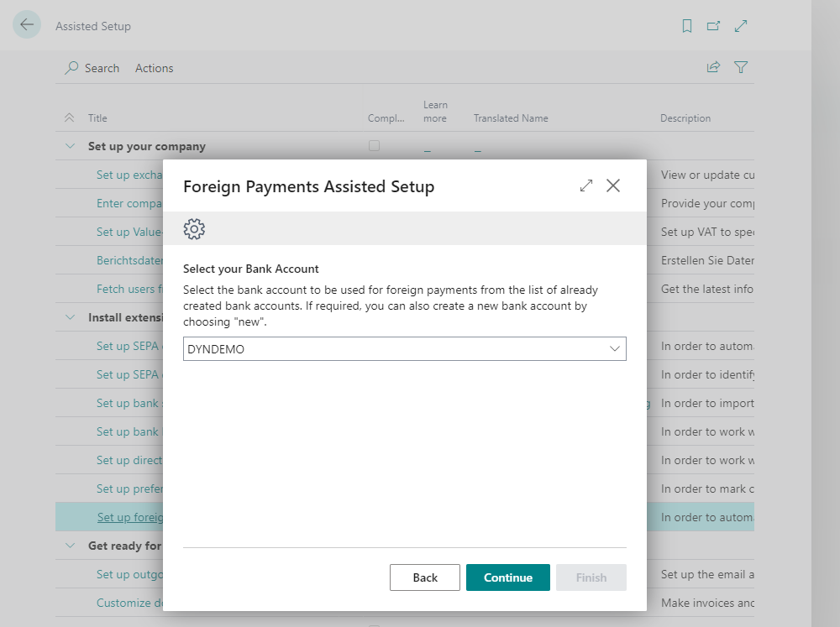Click the share icon above the list
This screenshot has width=840, height=627.
coord(713,67)
